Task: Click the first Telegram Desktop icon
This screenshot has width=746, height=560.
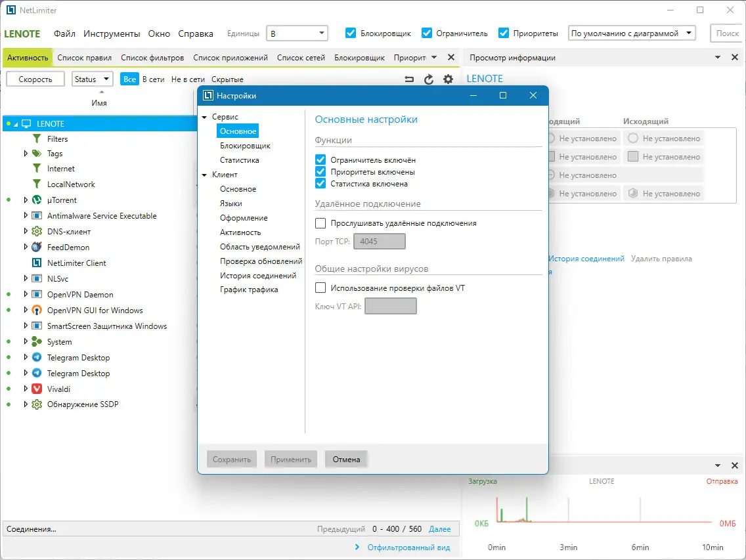Action: [37, 357]
